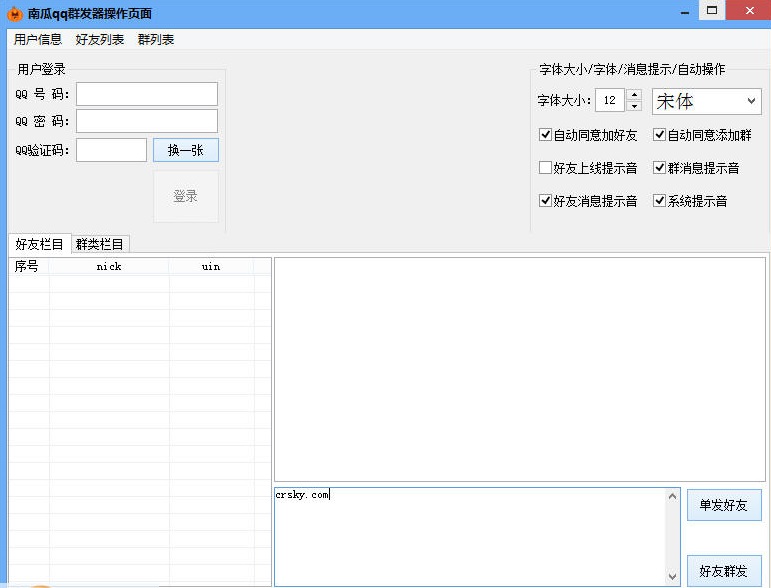
Task: Click the QQ密码 input field
Action: click(x=147, y=121)
